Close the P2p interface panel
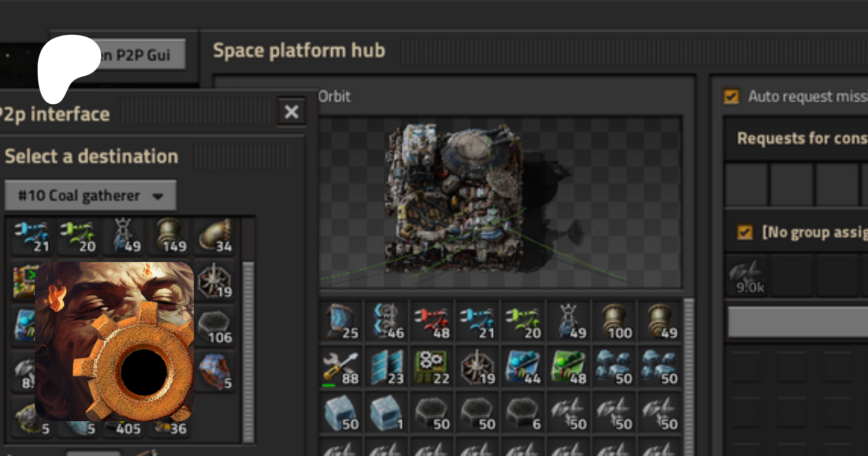 292,112
